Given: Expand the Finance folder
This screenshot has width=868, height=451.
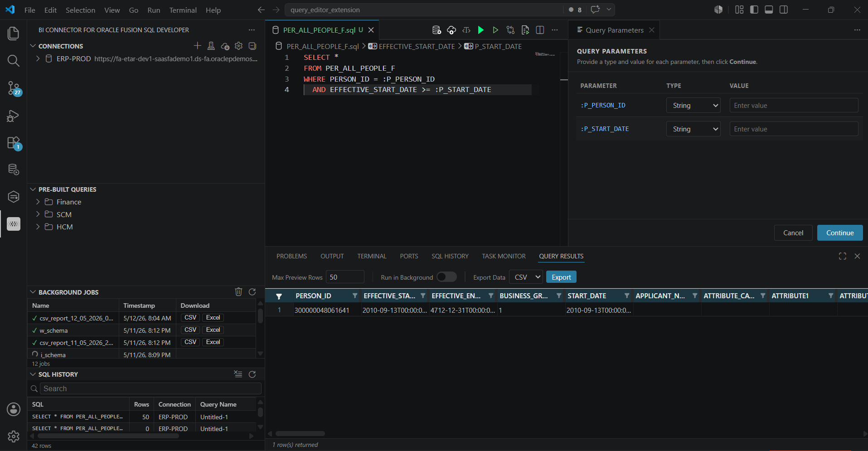Looking at the screenshot, I should pos(38,202).
